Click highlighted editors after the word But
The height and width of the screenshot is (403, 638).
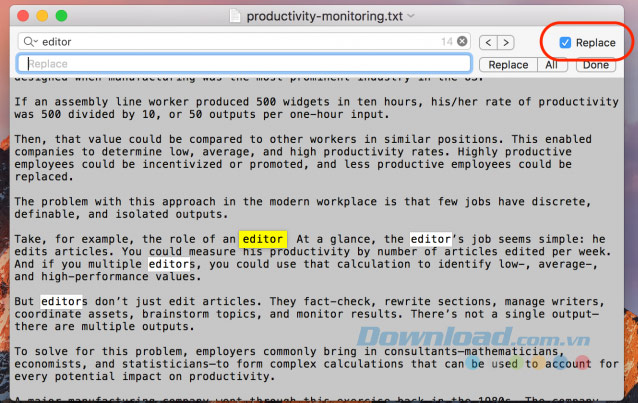click(61, 302)
